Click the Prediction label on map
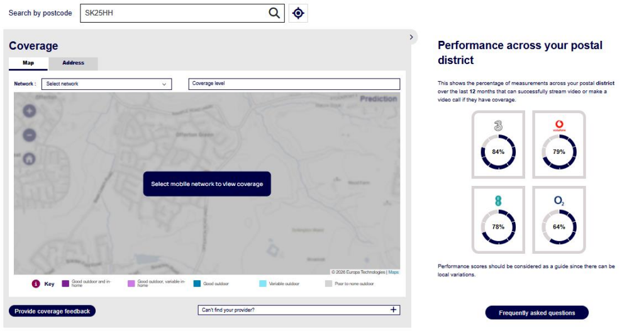644x331 pixels. [378, 99]
